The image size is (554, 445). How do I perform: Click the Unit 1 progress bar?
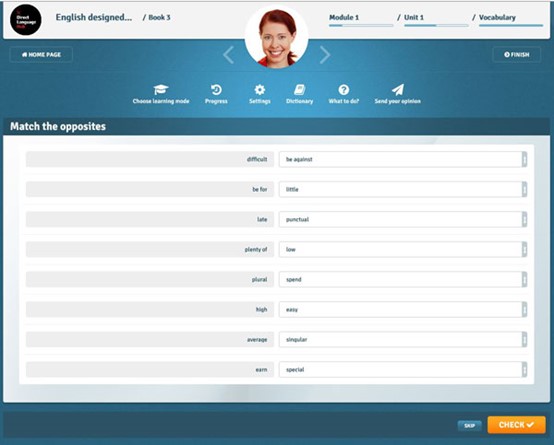click(436, 25)
